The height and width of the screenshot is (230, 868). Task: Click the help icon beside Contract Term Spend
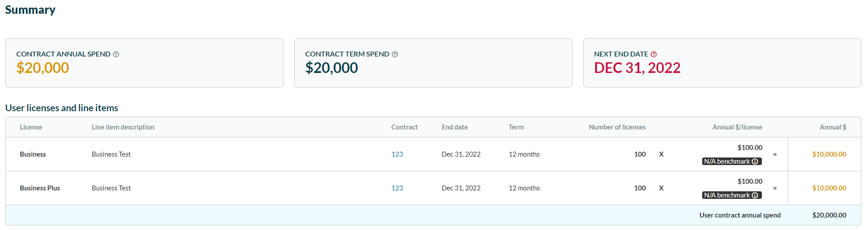pyautogui.click(x=395, y=54)
